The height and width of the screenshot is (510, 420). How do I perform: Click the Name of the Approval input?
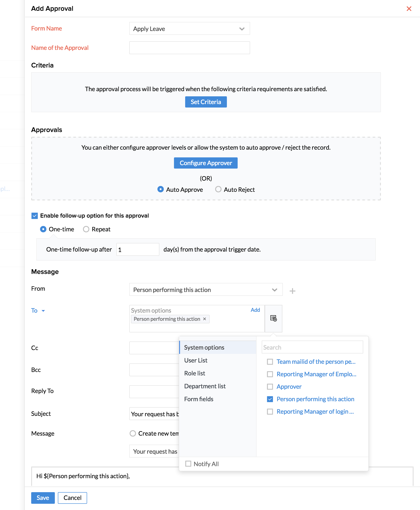pyautogui.click(x=189, y=48)
